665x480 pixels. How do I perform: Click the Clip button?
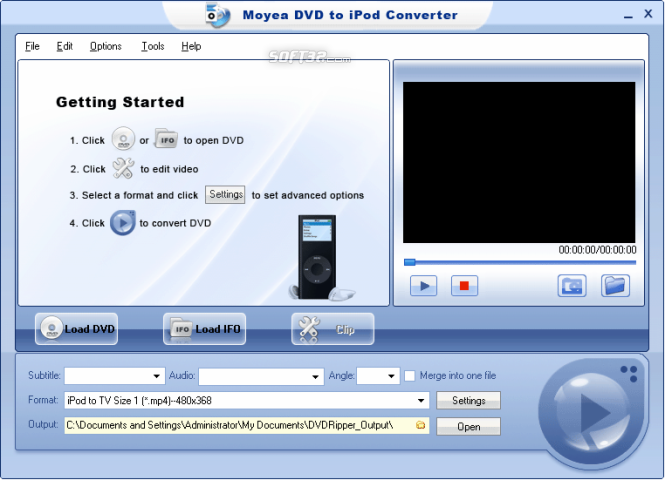point(332,329)
